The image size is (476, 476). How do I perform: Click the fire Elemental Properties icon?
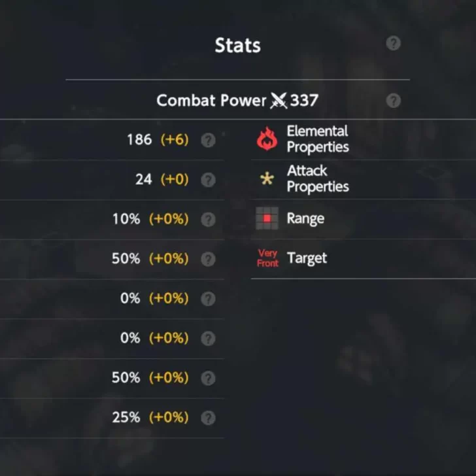pyautogui.click(x=267, y=139)
